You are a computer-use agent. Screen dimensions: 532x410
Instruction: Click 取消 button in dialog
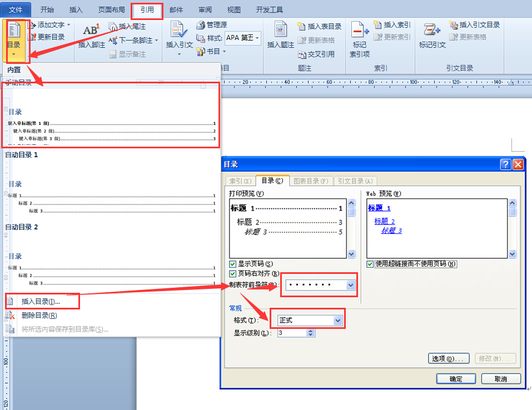coord(501,379)
